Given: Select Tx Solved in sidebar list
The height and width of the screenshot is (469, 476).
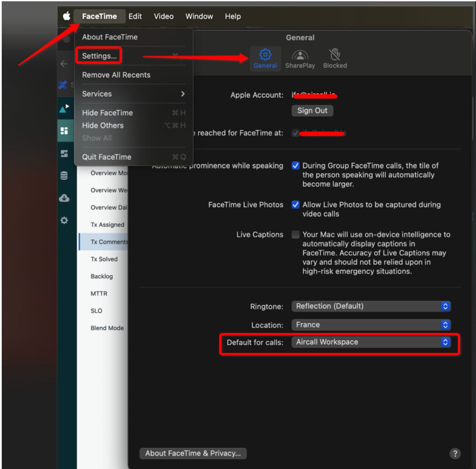Looking at the screenshot, I should pyautogui.click(x=104, y=259).
